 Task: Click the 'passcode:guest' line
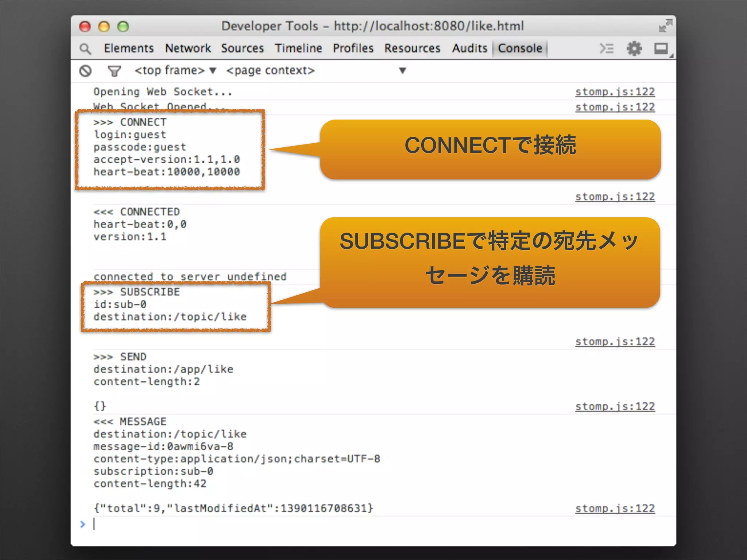pos(140,147)
